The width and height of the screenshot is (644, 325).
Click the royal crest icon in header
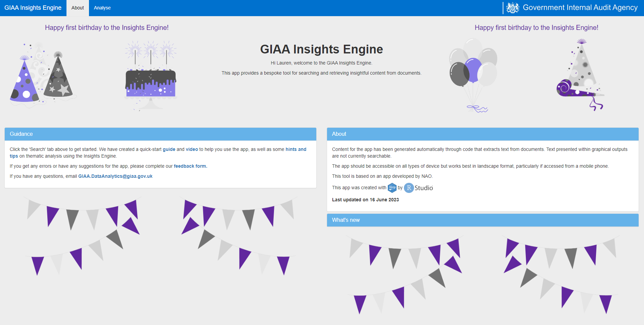coord(512,8)
